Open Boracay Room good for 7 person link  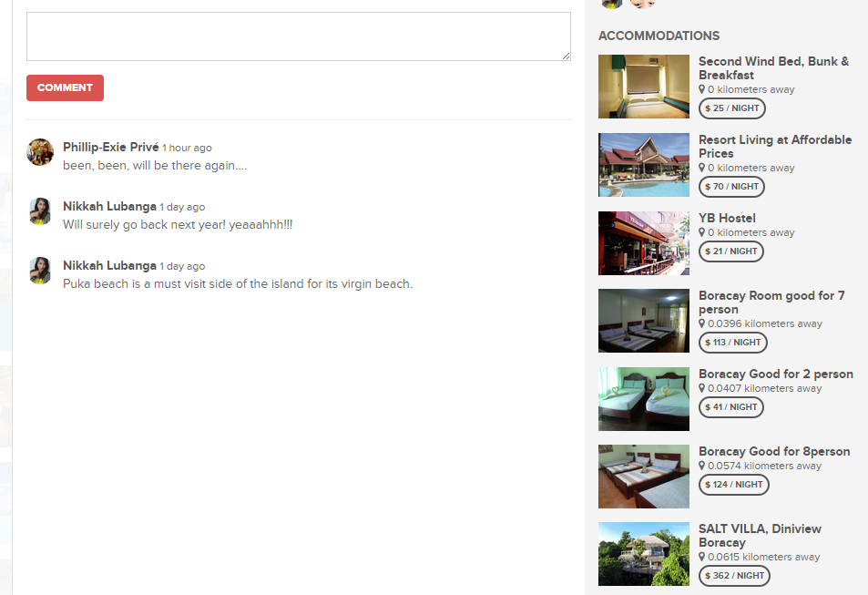[771, 303]
